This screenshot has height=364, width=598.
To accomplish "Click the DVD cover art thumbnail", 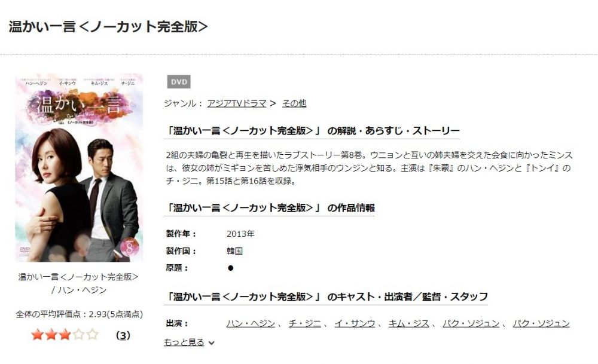I will (79, 168).
